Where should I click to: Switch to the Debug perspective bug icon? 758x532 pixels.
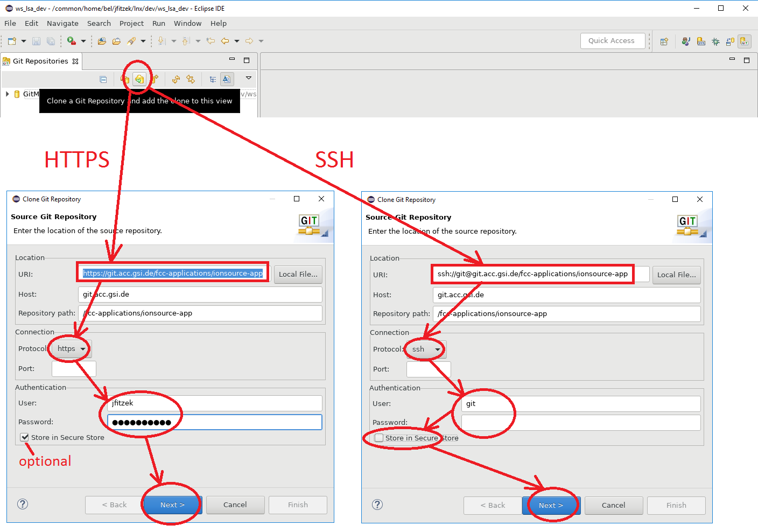pos(715,41)
